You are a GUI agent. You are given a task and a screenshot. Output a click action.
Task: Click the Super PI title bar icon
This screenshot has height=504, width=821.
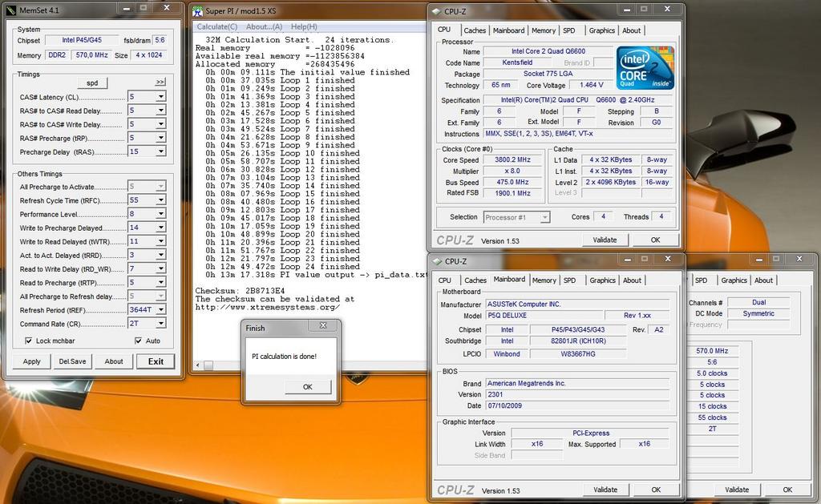(197, 11)
